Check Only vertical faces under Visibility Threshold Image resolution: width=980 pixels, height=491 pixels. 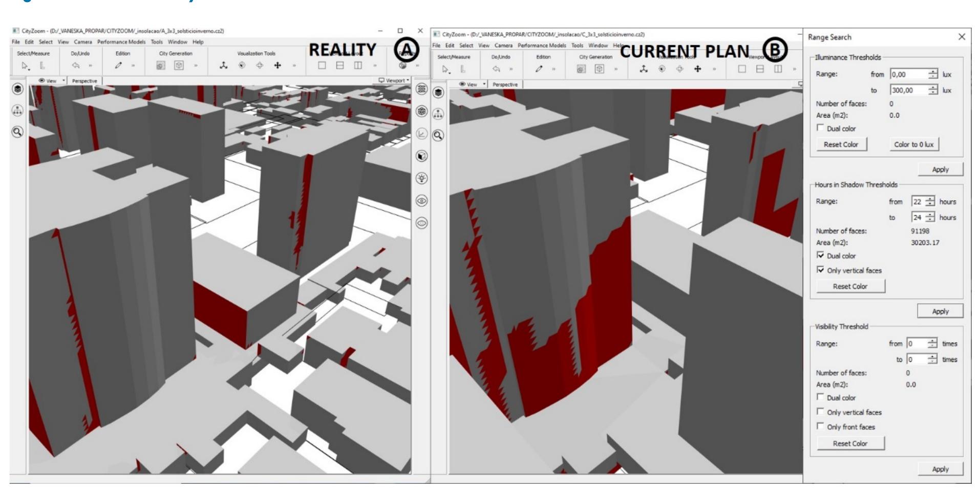821,412
